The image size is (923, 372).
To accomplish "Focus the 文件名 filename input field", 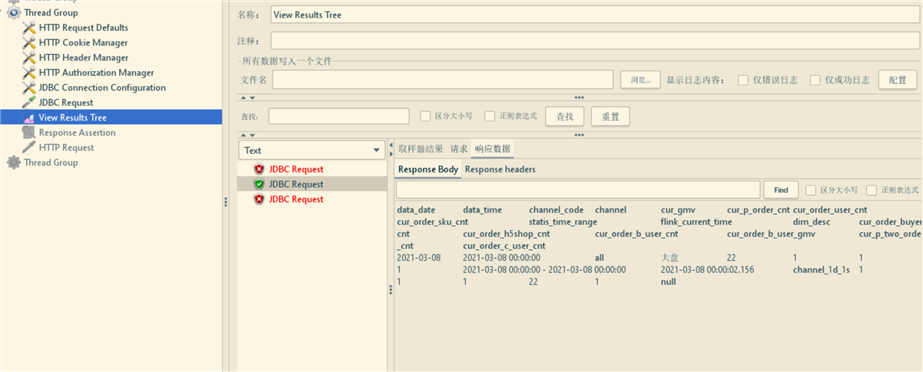I will click(x=443, y=79).
